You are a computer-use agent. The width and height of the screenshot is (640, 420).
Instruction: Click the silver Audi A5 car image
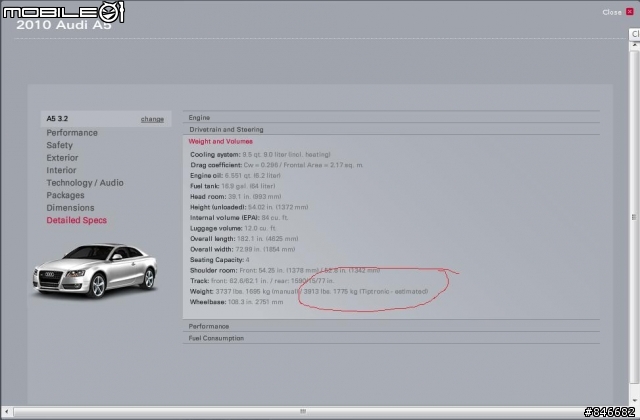coord(95,270)
